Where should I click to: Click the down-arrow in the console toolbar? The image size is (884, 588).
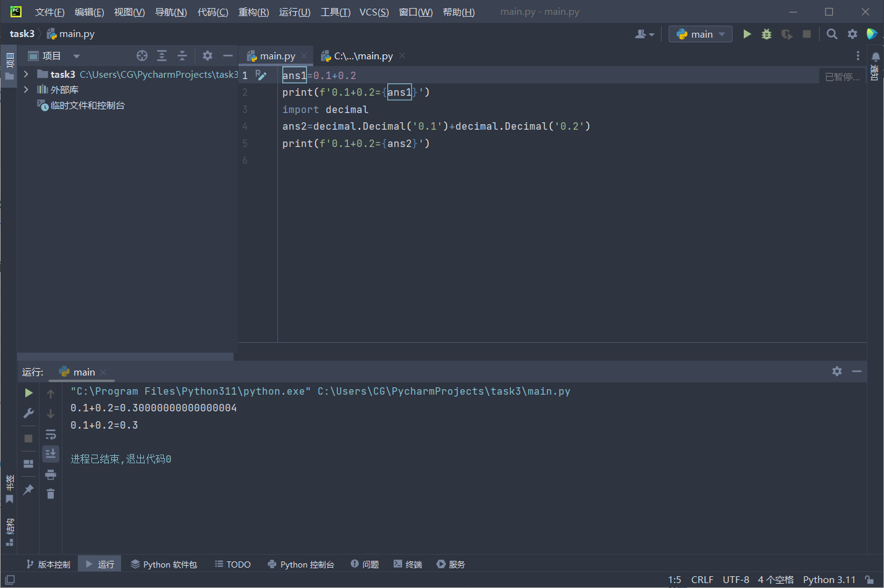51,414
